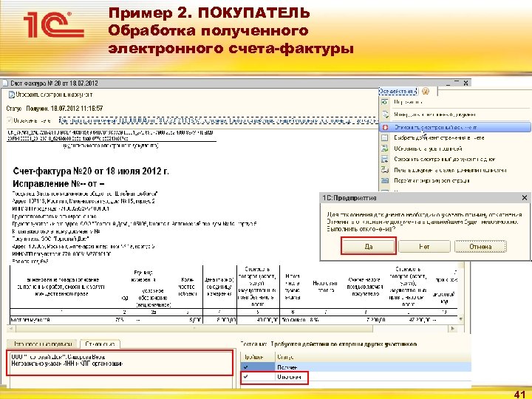
Task: Click the Пройден column header
Action: pos(258,357)
